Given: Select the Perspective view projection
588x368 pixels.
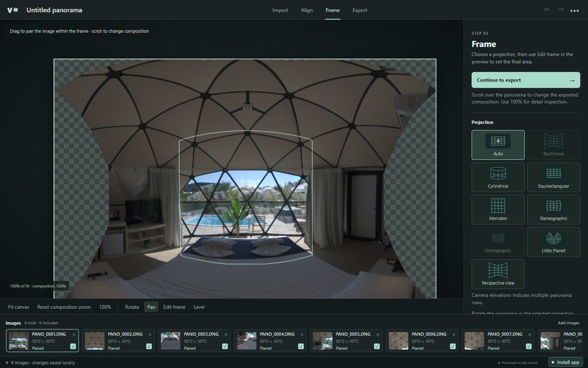Looking at the screenshot, I should tap(498, 274).
